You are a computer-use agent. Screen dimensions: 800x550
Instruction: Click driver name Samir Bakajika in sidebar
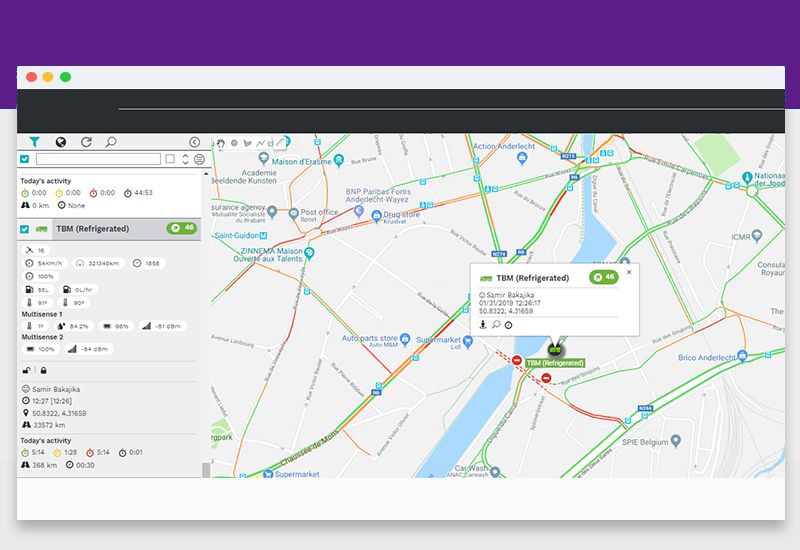[56, 389]
